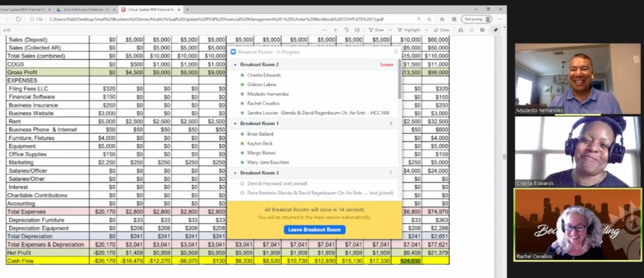Open the Highlight color options dropdown arrow
The image size is (644, 278).
tap(427, 30)
